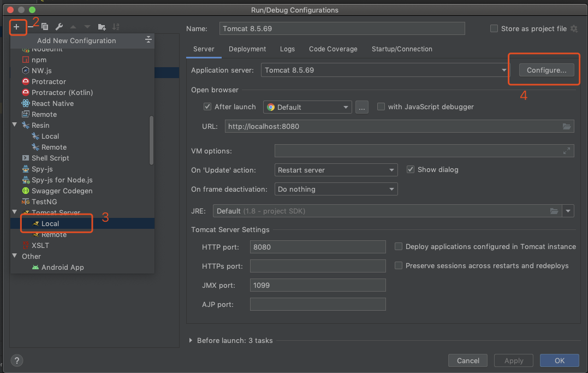
Task: Click the Configure... button
Action: coord(547,70)
